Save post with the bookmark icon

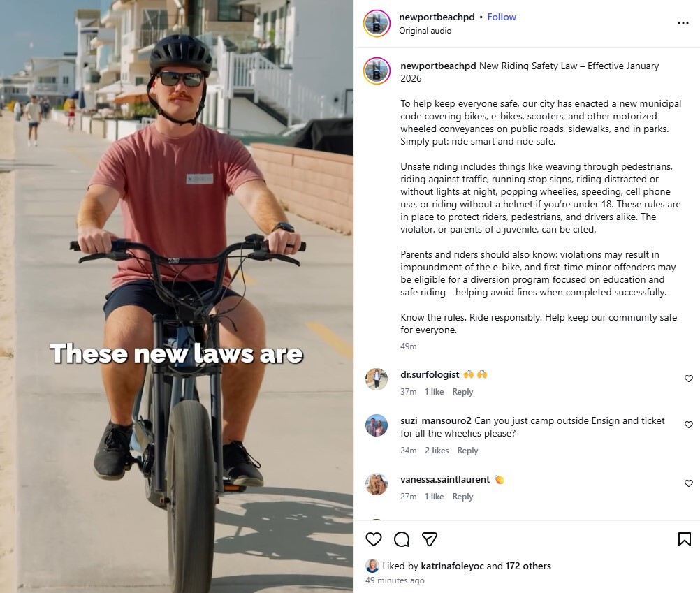685,539
